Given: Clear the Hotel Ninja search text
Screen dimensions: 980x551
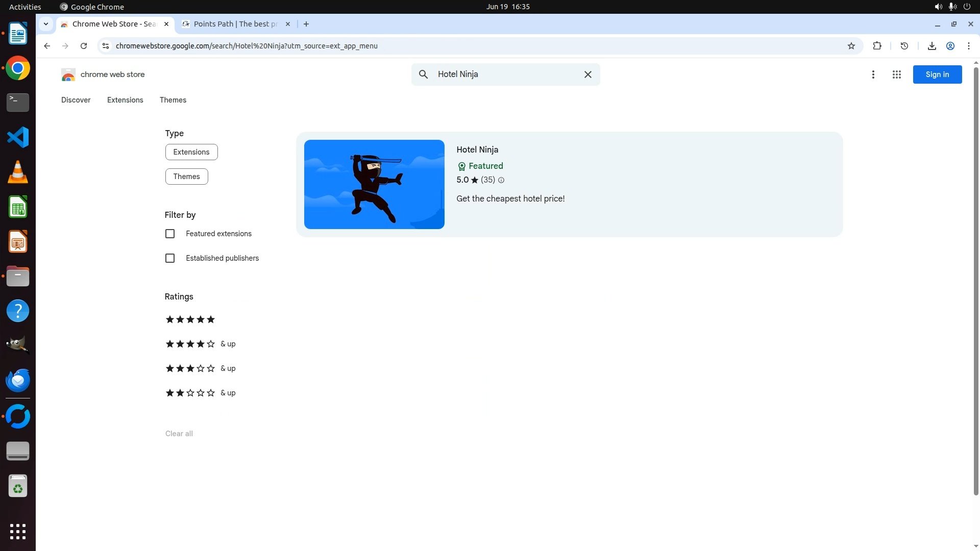Looking at the screenshot, I should point(587,74).
